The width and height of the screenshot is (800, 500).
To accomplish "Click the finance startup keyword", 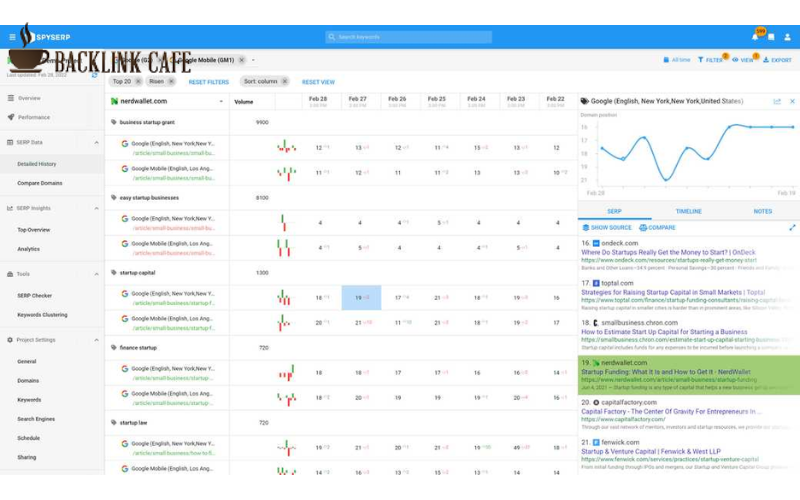I will point(138,347).
